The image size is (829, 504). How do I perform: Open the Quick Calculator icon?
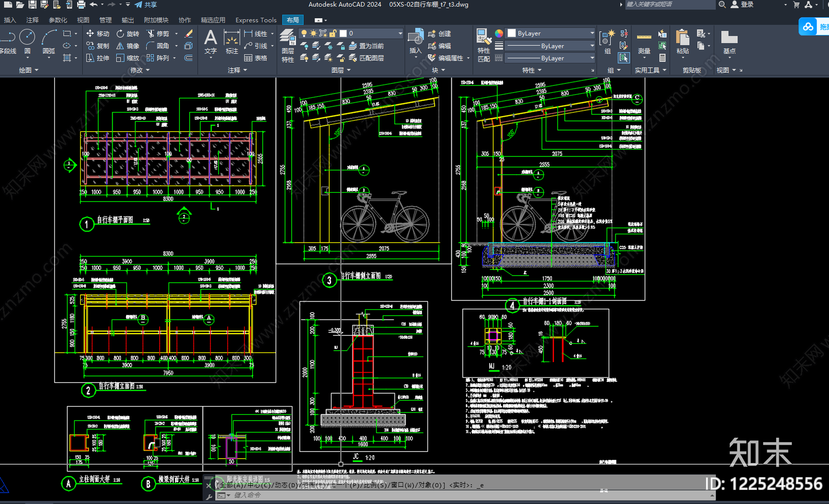tap(662, 58)
